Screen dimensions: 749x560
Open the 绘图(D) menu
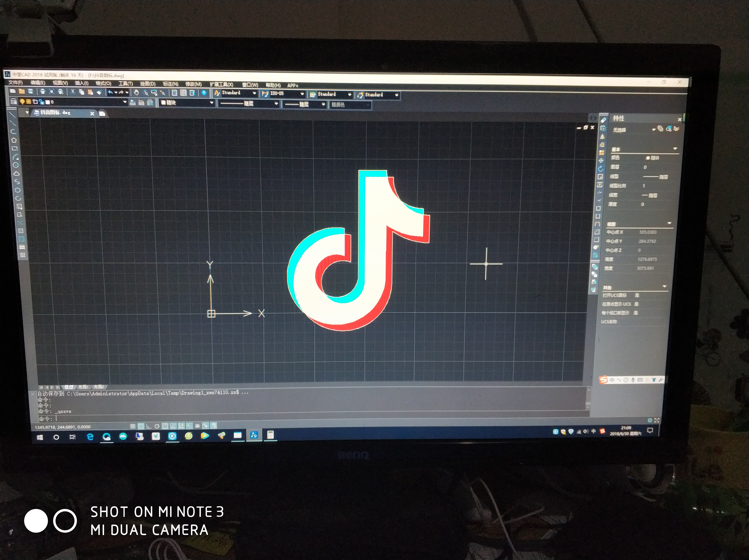pyautogui.click(x=148, y=84)
